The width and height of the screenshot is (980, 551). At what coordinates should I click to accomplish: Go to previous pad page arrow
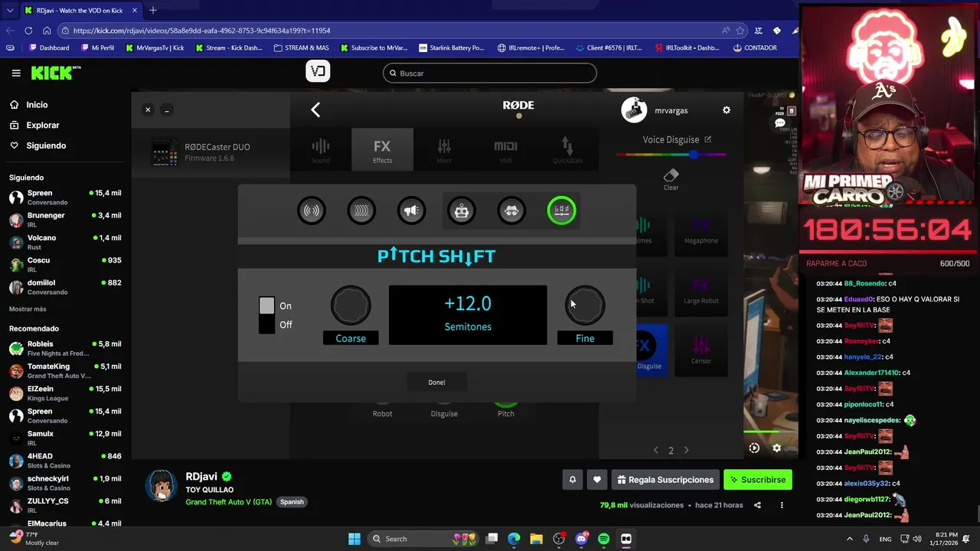(655, 450)
